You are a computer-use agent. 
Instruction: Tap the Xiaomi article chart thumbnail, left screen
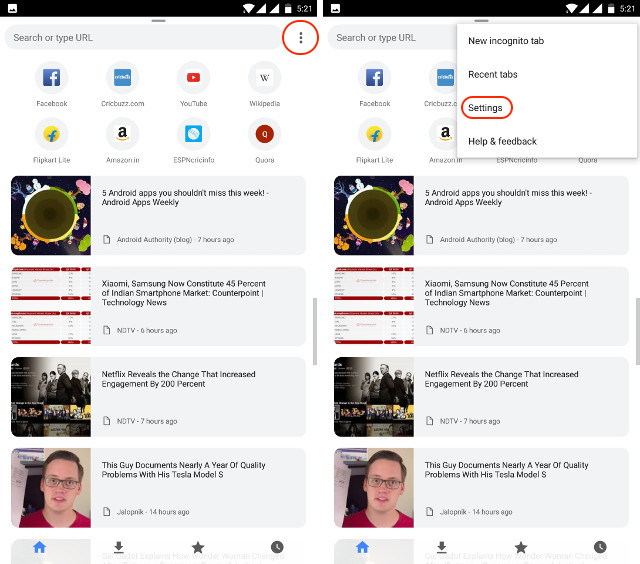pos(51,306)
